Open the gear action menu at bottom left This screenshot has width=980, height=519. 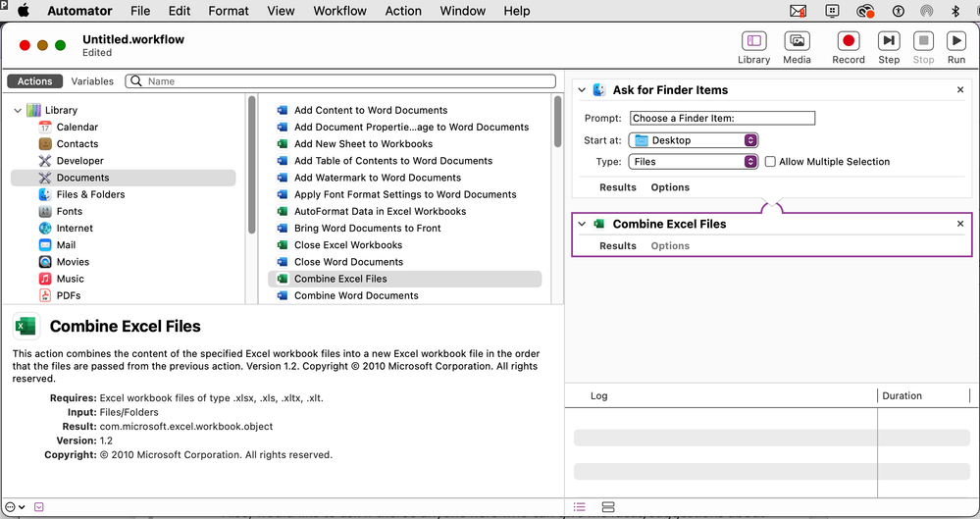coord(15,507)
